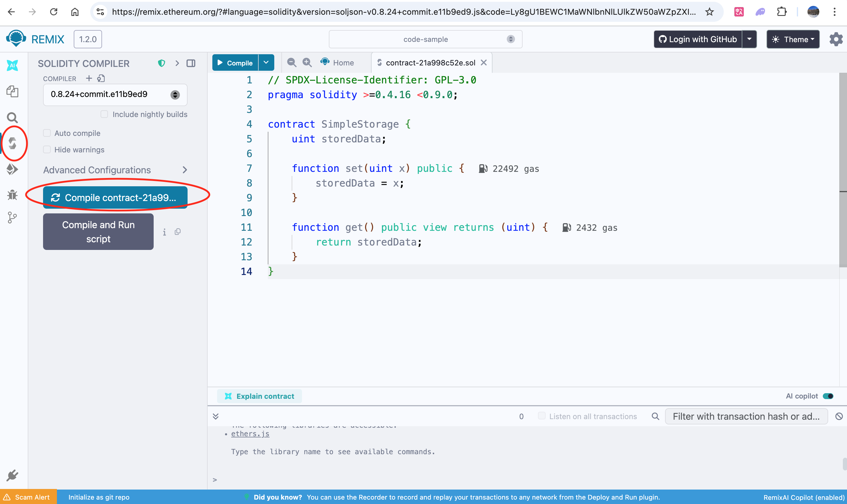Click the RemixAI assistant sidebar icon

click(13, 65)
